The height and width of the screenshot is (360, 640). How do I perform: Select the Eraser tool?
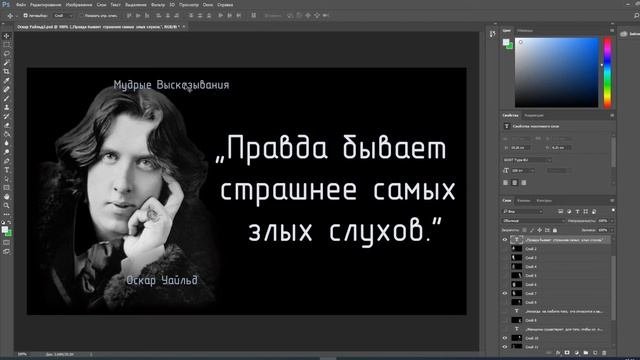pos(7,125)
